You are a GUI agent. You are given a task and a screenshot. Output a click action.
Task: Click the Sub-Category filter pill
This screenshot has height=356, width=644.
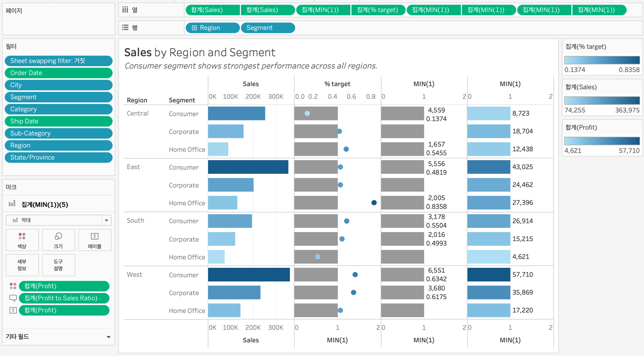(58, 133)
